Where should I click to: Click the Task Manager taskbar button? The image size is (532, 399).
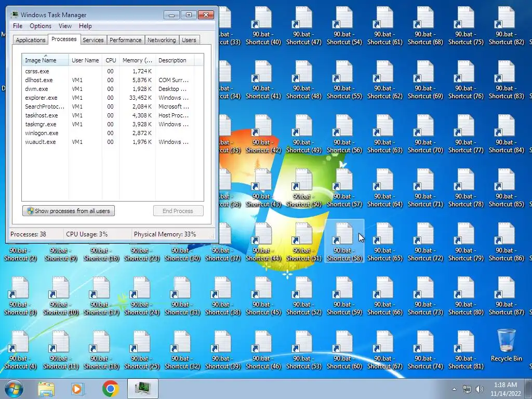click(143, 389)
